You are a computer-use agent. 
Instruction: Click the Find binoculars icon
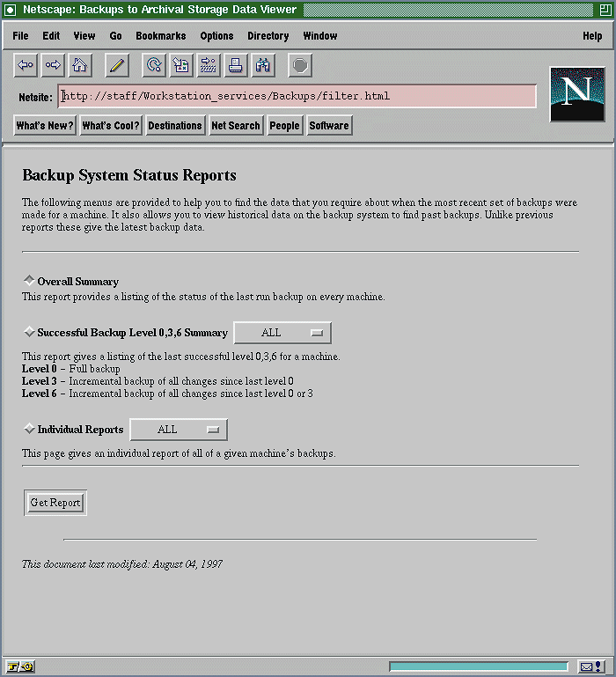pos(262,65)
